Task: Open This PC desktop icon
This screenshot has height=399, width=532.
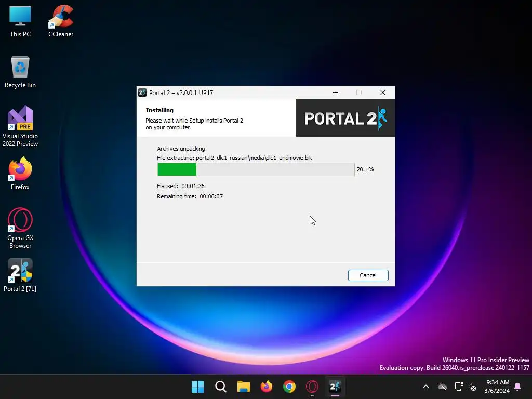Action: point(20,21)
